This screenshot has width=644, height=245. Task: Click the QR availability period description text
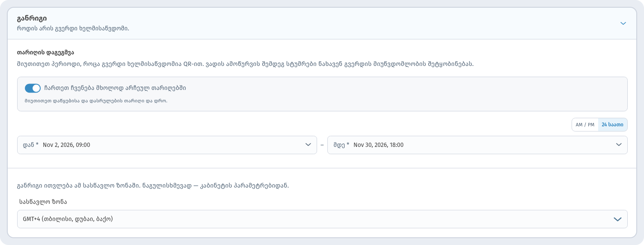(246, 64)
